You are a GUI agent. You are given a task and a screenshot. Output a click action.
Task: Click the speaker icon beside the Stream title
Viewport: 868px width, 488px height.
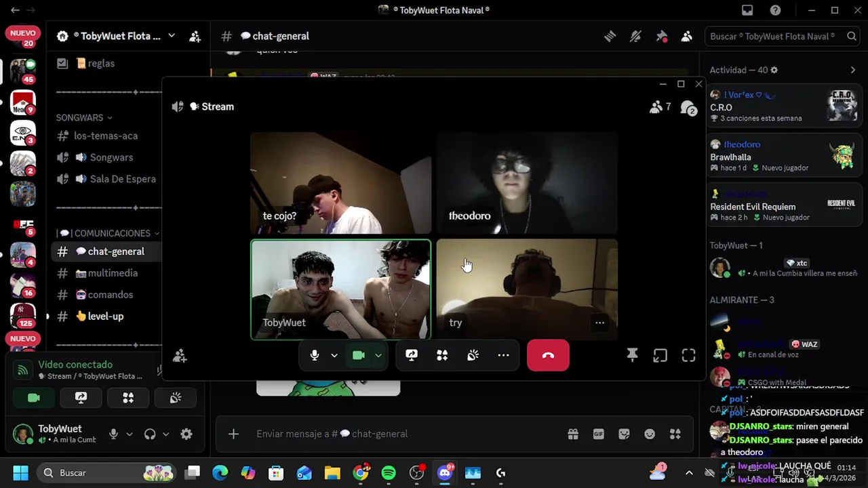pos(178,106)
